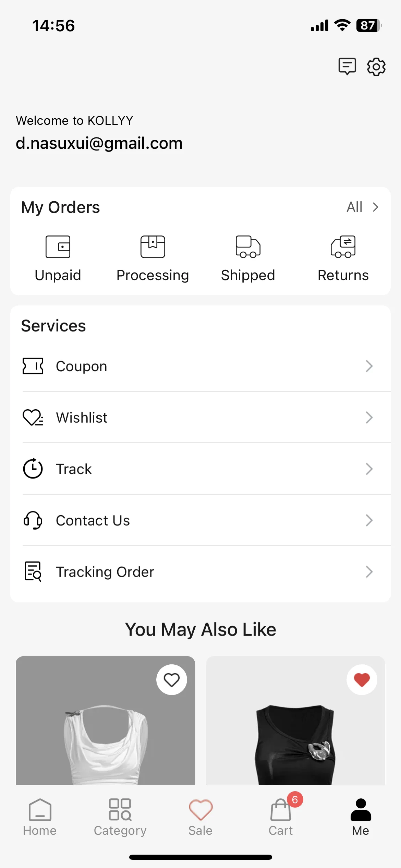Tap the Contact Us headset icon
401x868 pixels.
(33, 520)
